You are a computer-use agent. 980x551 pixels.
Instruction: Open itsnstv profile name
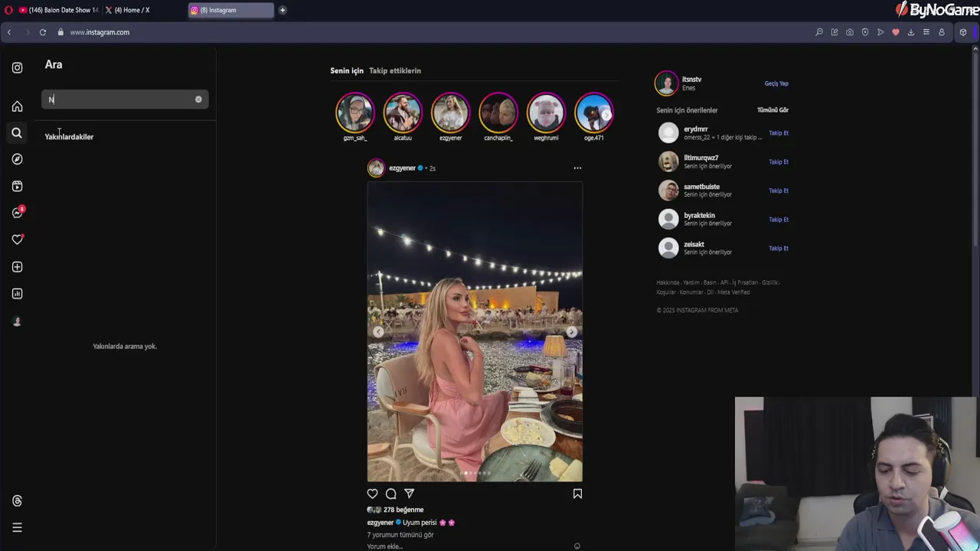[691, 80]
